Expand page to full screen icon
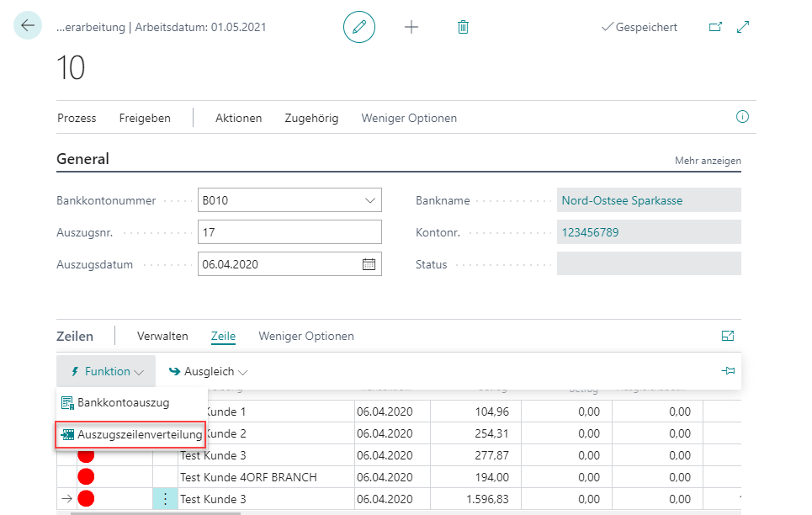812x515 pixels. click(x=743, y=27)
